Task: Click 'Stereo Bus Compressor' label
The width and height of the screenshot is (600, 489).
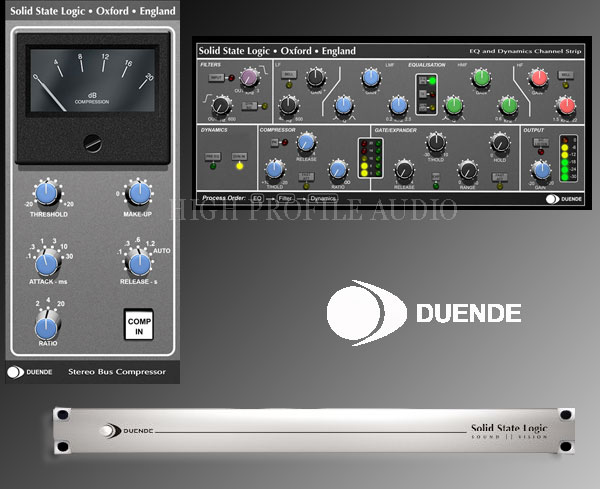Action: 117,372
